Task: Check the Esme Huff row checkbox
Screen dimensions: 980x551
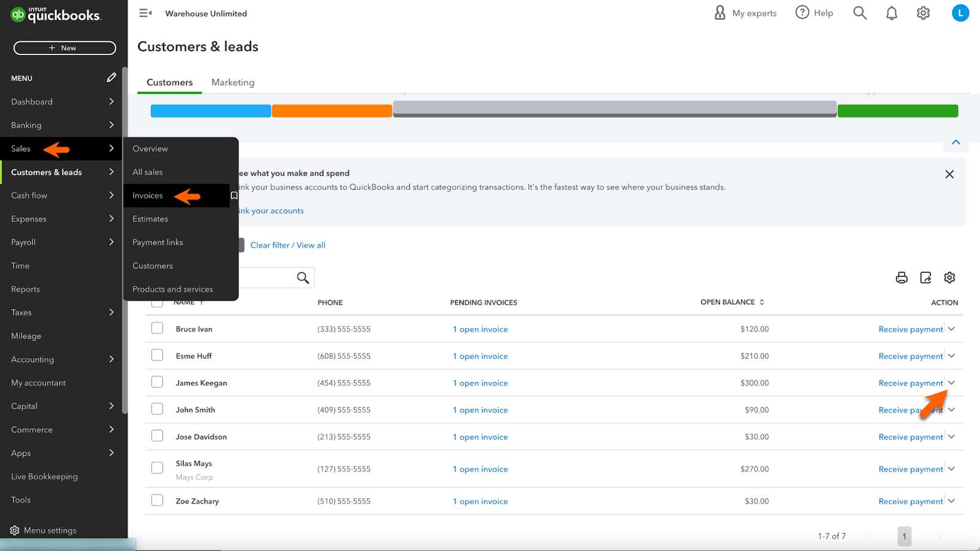Action: (x=157, y=355)
